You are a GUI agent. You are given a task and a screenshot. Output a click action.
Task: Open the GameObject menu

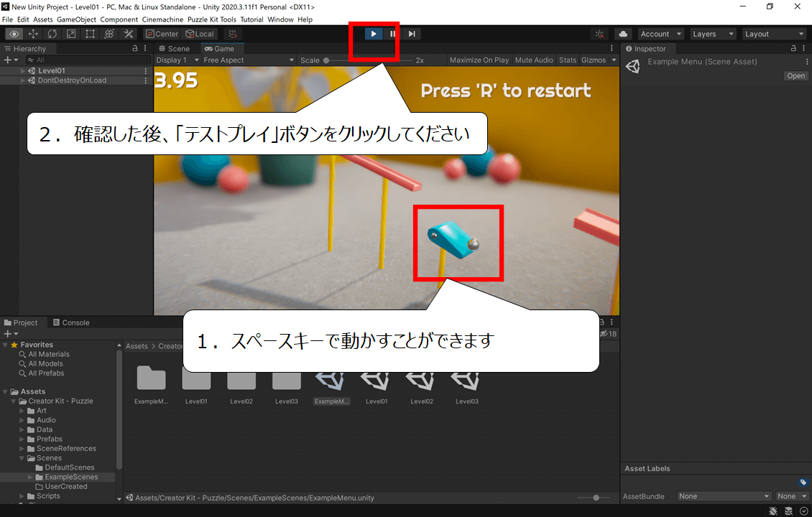coord(76,19)
